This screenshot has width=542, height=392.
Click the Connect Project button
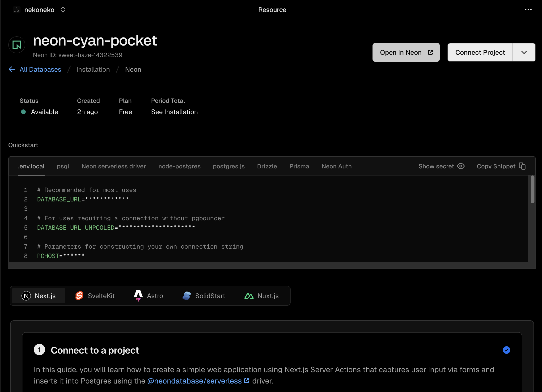[480, 52]
